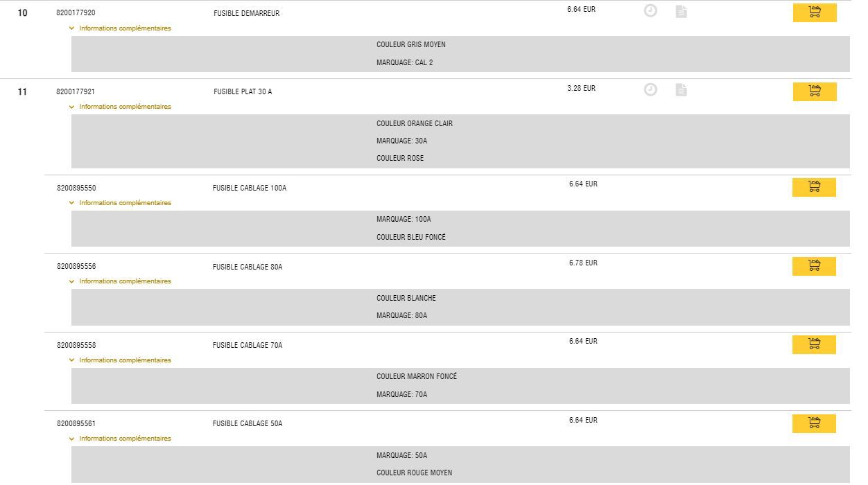This screenshot has height=485, width=868.
Task: Add FUSIBLE PLAT 30 A to cart
Action: (815, 91)
